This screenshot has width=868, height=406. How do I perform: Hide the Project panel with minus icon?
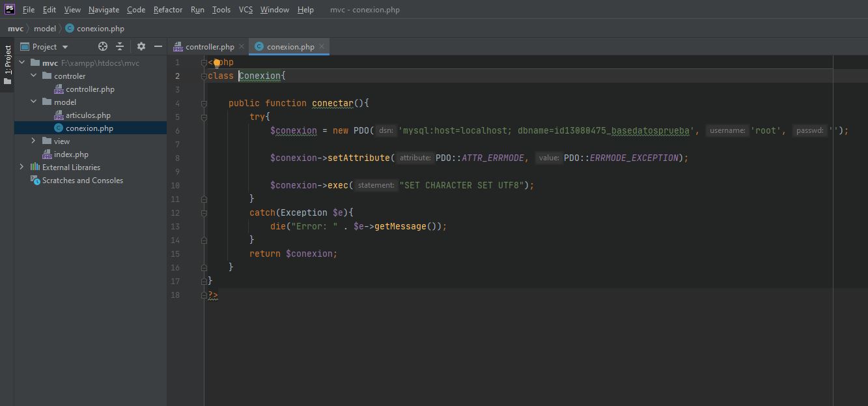[158, 46]
